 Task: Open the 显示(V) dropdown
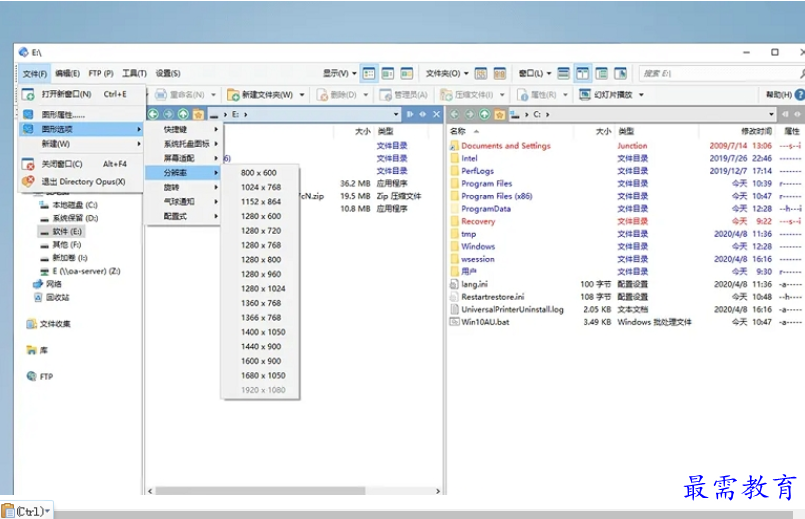339,73
